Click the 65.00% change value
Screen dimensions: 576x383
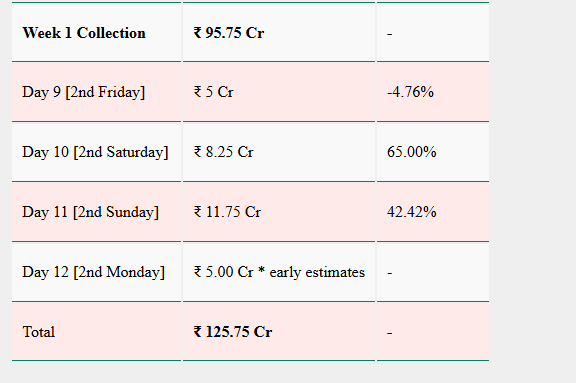[x=411, y=152]
